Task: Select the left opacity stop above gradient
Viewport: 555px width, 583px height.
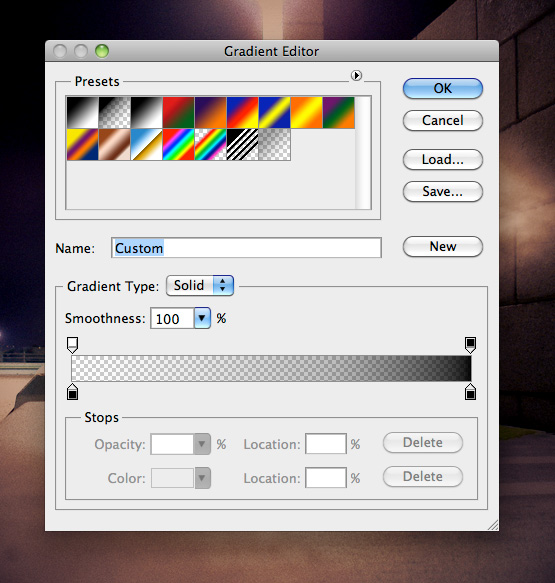Action: click(x=72, y=345)
